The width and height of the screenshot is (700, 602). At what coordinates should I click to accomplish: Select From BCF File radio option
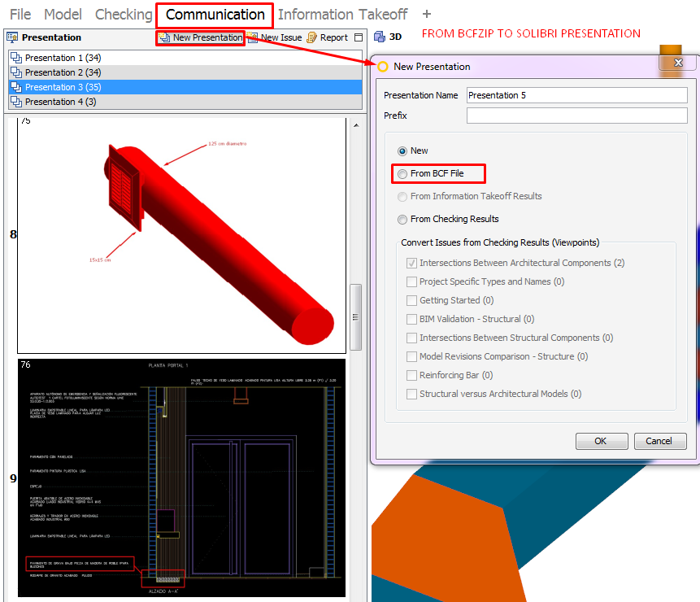point(402,174)
